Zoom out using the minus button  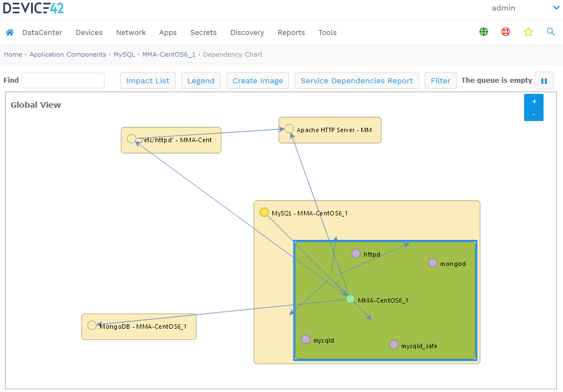[x=534, y=114]
